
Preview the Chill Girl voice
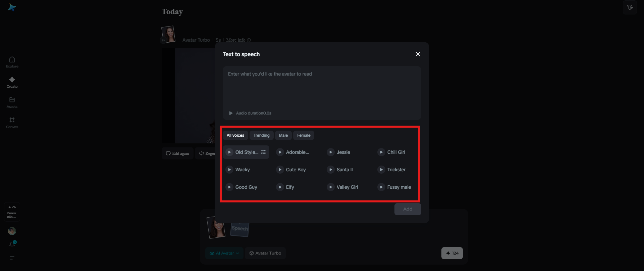click(x=381, y=152)
